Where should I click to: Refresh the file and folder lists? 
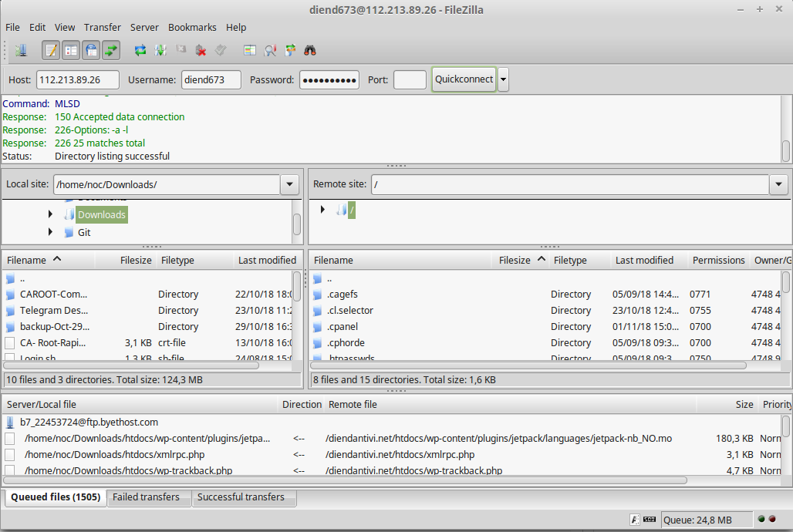tap(140, 50)
